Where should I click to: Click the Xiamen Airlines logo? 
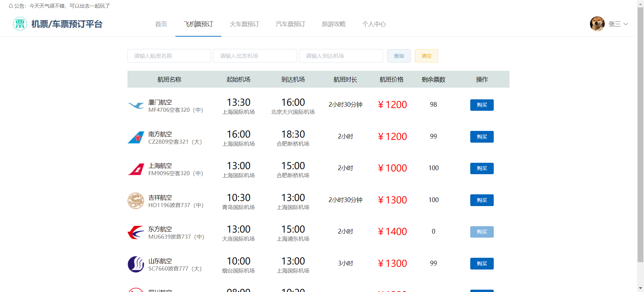coord(136,106)
